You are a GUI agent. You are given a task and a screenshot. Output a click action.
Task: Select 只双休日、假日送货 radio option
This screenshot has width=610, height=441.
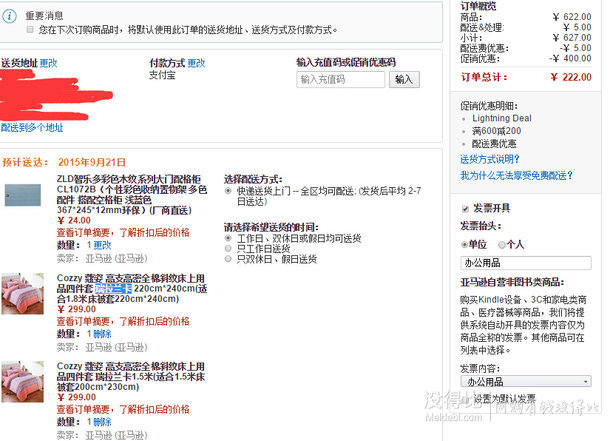[228, 259]
